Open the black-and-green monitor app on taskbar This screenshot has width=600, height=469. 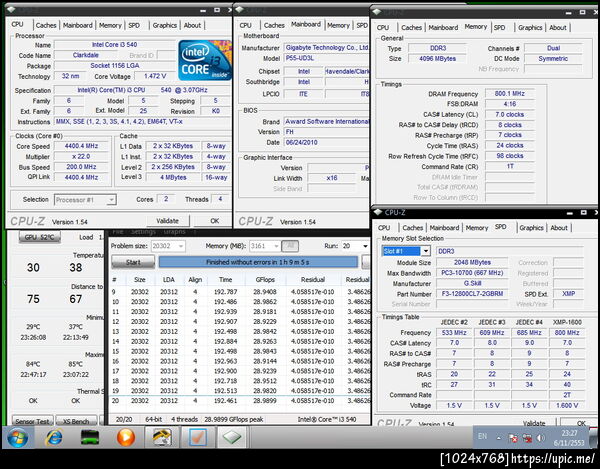[90, 437]
